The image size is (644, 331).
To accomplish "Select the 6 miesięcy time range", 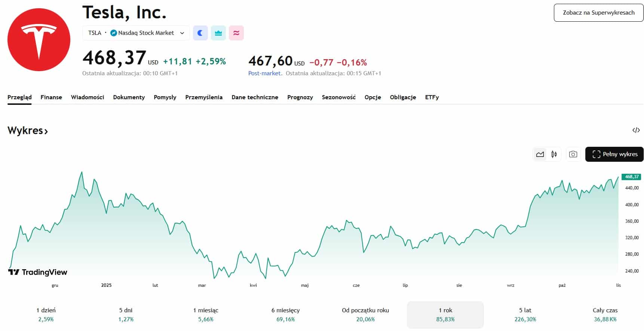I will [x=285, y=315].
